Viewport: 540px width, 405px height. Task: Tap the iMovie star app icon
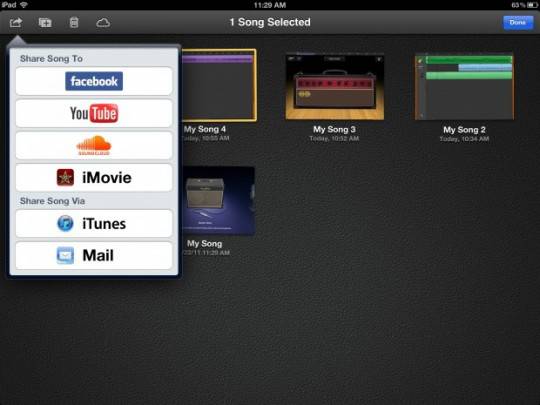pos(65,177)
